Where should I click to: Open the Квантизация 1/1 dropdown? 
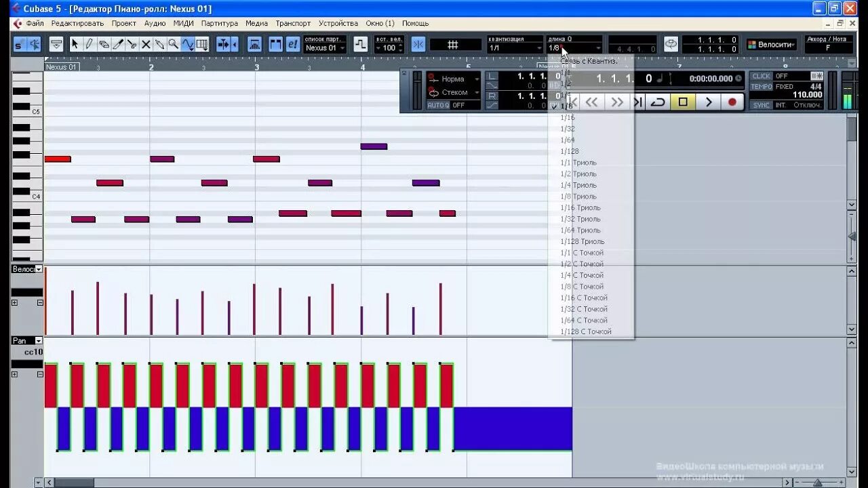515,48
